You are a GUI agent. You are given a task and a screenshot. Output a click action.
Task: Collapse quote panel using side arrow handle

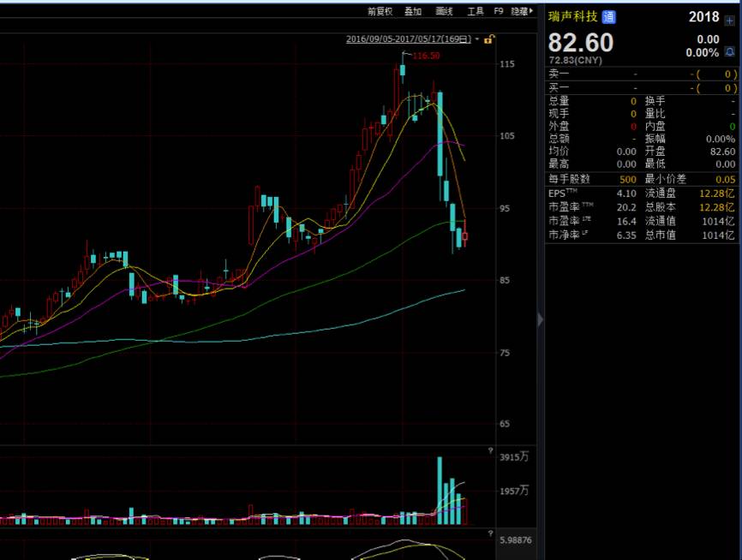click(x=541, y=320)
